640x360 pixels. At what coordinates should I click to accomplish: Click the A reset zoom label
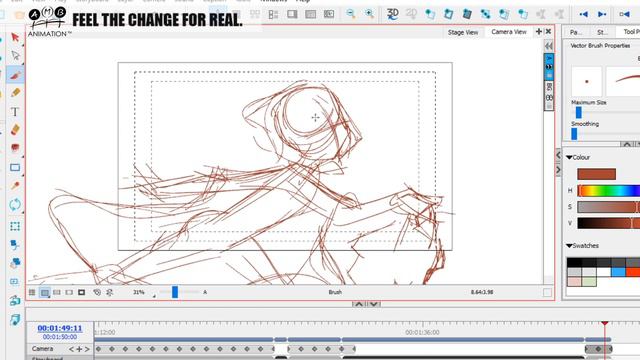pyautogui.click(x=205, y=292)
